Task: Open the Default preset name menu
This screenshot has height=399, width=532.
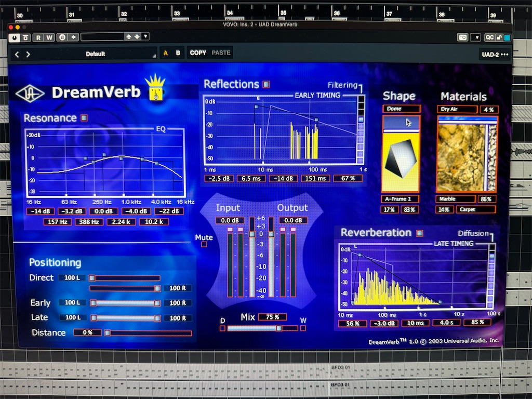Action: pyautogui.click(x=96, y=54)
